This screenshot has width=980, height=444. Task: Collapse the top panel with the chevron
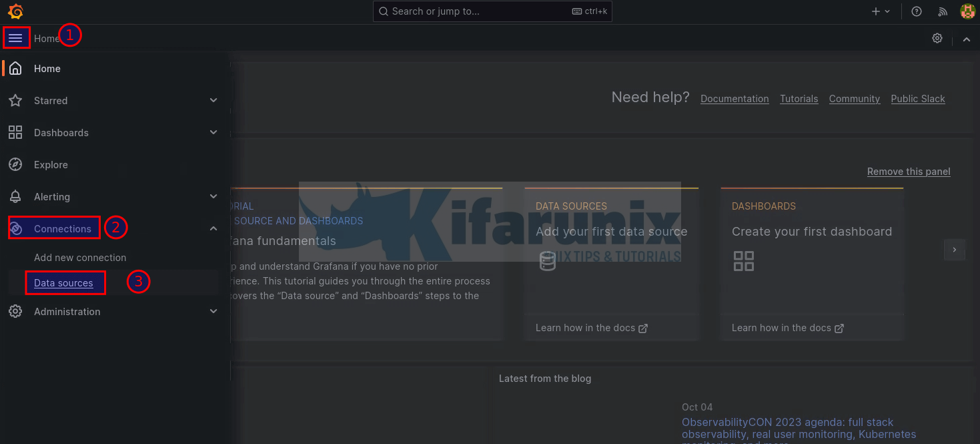click(x=967, y=39)
